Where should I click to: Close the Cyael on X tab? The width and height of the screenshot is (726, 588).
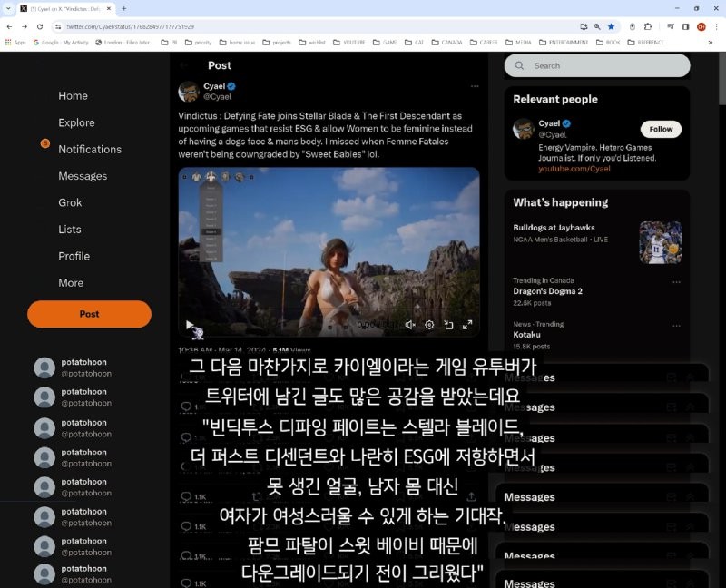pos(109,8)
